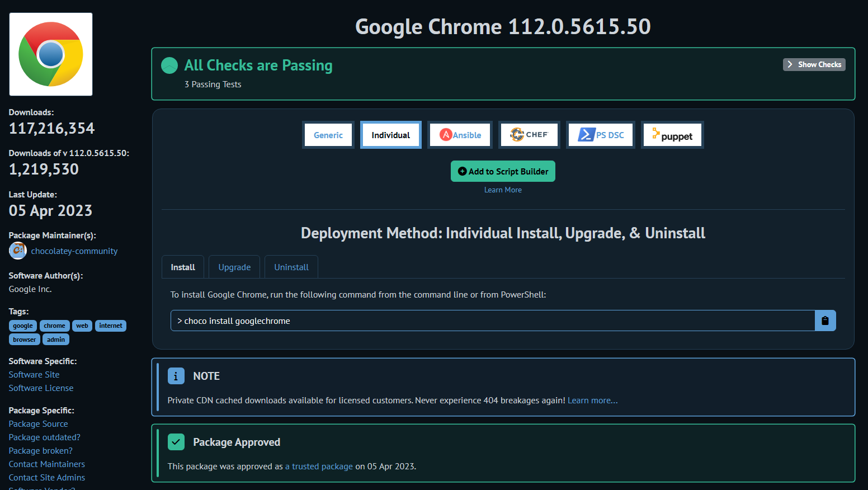Viewport: 868px width, 490px height.
Task: Open the chocolatey-community maintainer avatar
Action: point(17,251)
